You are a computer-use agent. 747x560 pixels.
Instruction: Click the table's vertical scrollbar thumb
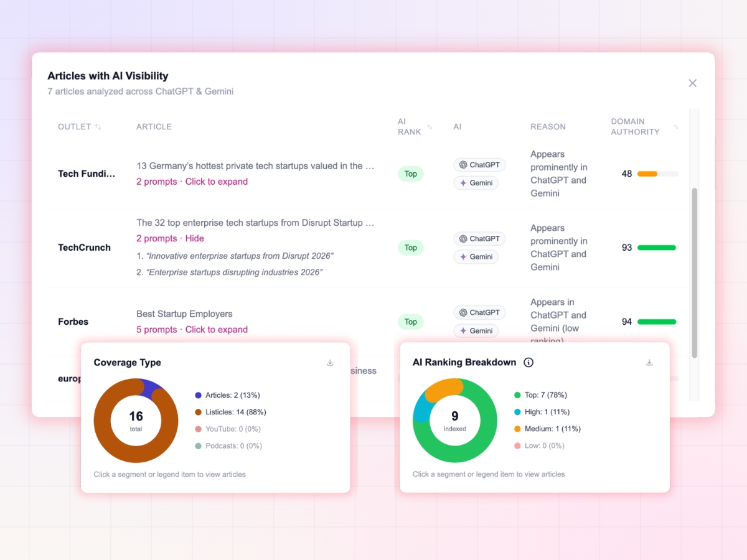coord(695,273)
